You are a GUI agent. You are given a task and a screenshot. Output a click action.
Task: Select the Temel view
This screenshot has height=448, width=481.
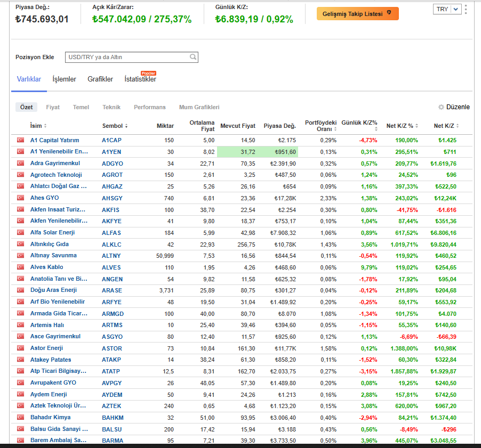81,107
